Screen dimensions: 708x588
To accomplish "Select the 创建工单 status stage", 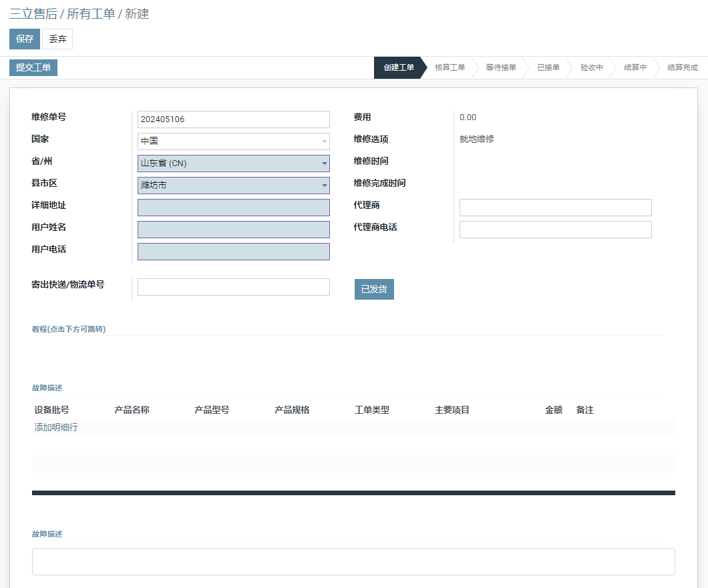I will pyautogui.click(x=398, y=67).
